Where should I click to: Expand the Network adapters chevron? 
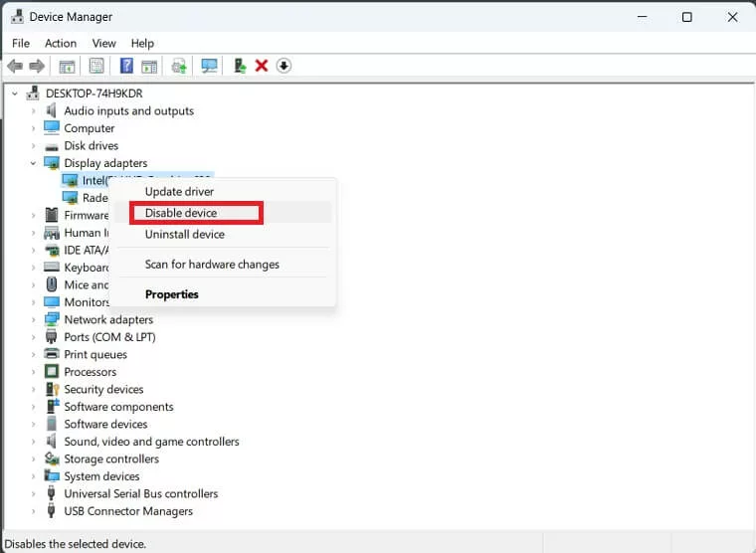tap(33, 320)
